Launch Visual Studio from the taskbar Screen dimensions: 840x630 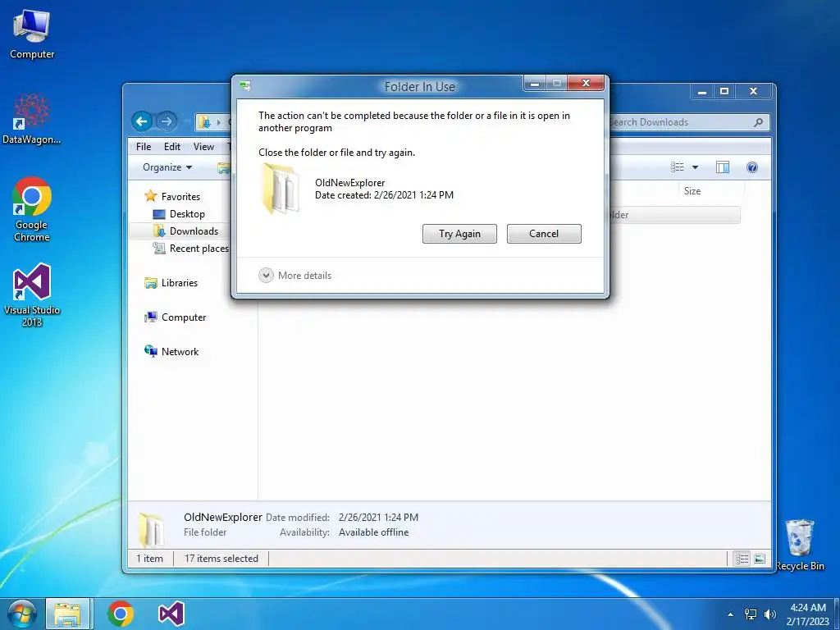point(171,614)
